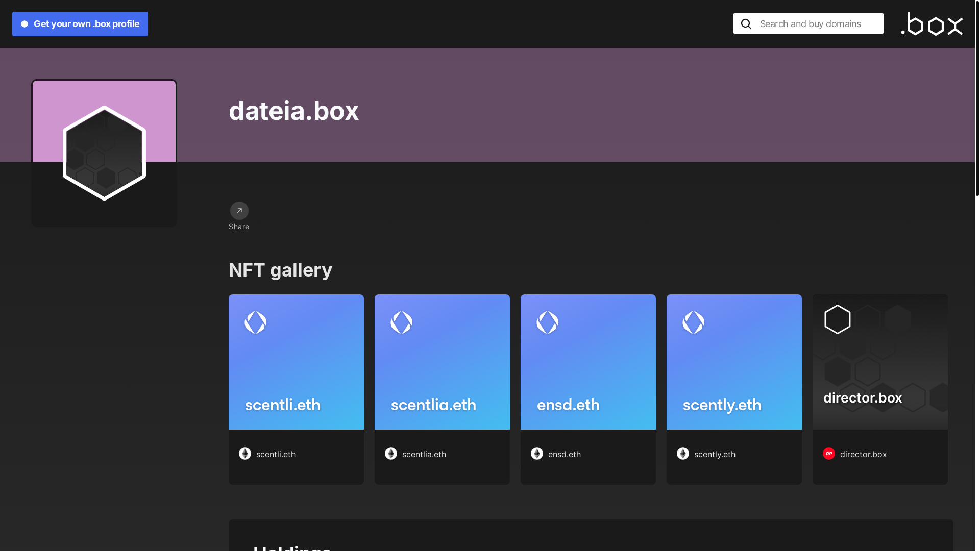Image resolution: width=980 pixels, height=551 pixels.
Task: Open the director.box NFT image
Action: [880, 362]
